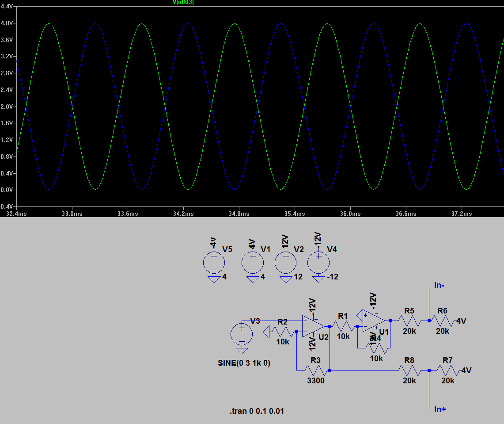Viewport: 504px width, 424px height.
Task: Click the 0.0V vertical axis tick
Action: [x=7, y=190]
